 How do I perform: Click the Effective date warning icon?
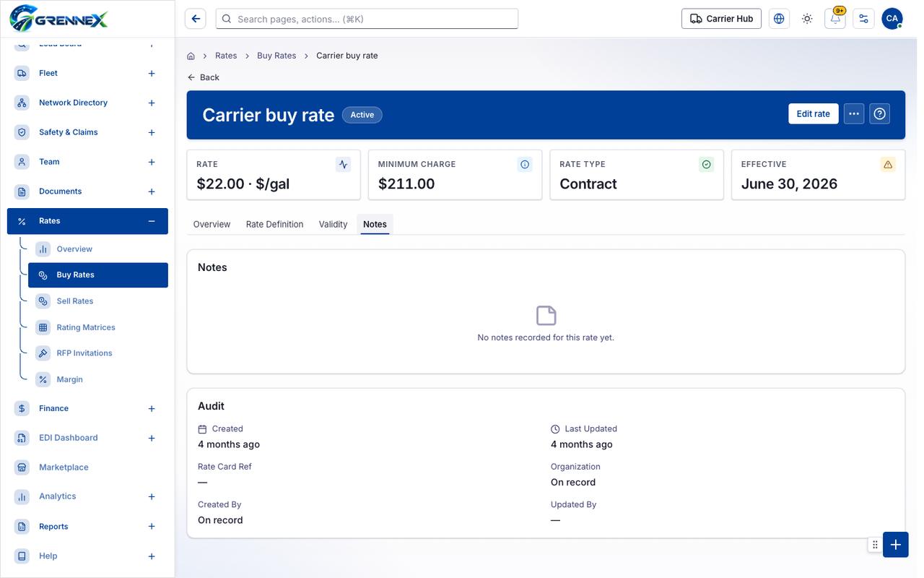[888, 165]
